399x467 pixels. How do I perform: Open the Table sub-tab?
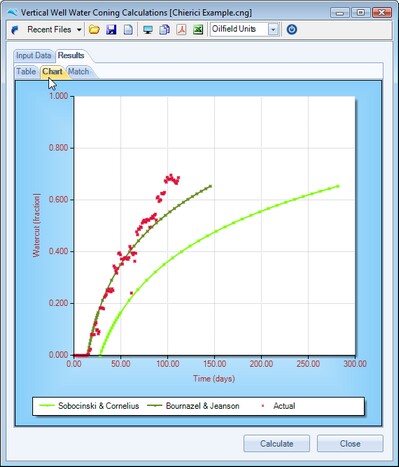point(26,72)
